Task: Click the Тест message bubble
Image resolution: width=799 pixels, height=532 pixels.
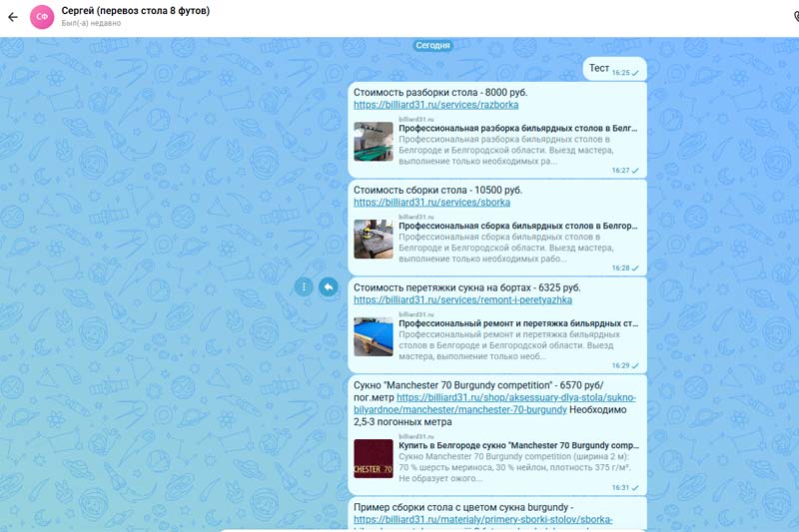Action: [614, 69]
